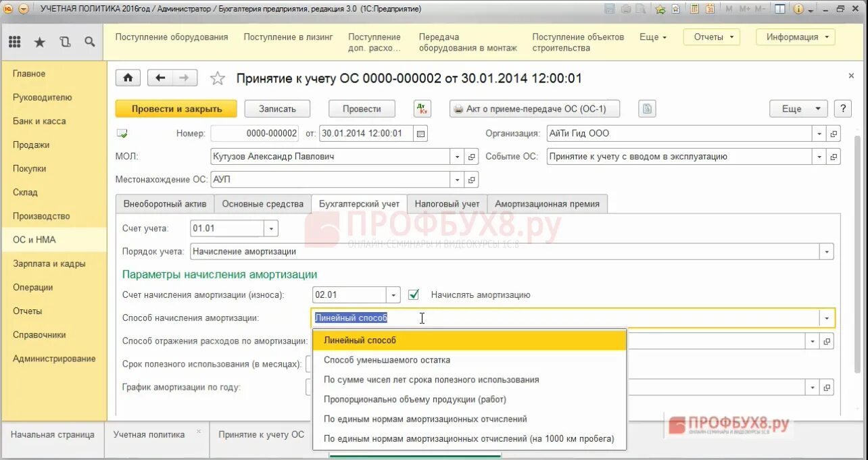Add to favorites icon in title bar
This screenshot has width=868, height=460.
tap(660, 9)
